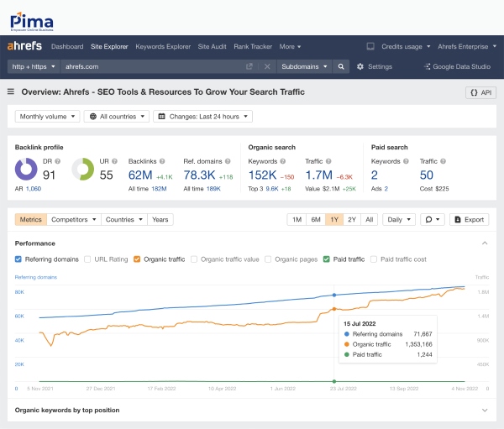Click the Export button
The image size is (504, 429).
click(x=469, y=219)
